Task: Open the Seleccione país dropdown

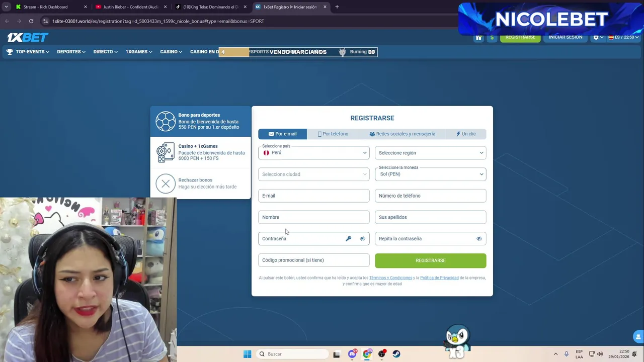Action: (313, 153)
